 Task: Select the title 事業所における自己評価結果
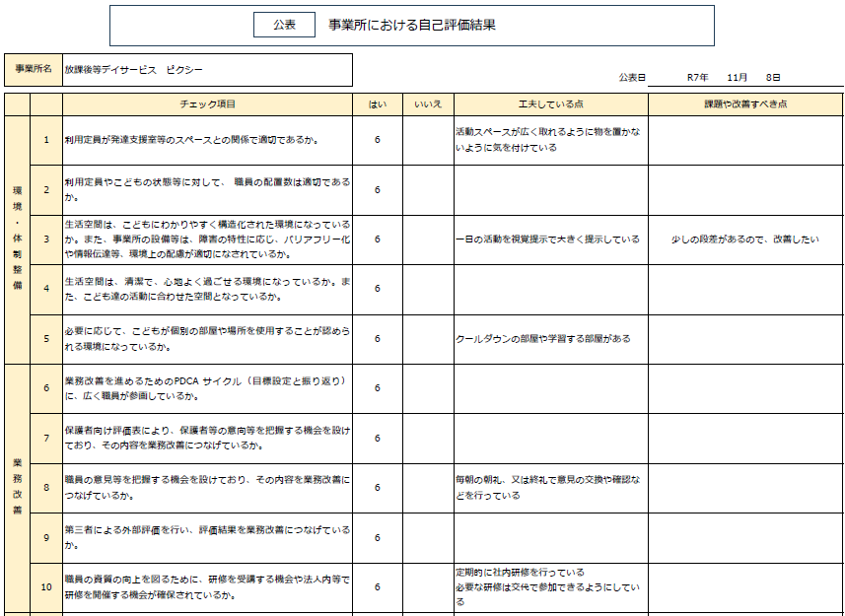411,26
